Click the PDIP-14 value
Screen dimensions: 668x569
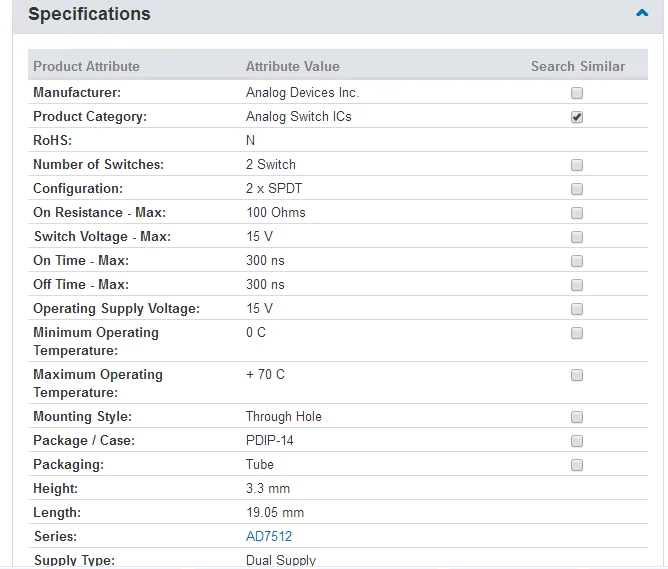point(270,440)
